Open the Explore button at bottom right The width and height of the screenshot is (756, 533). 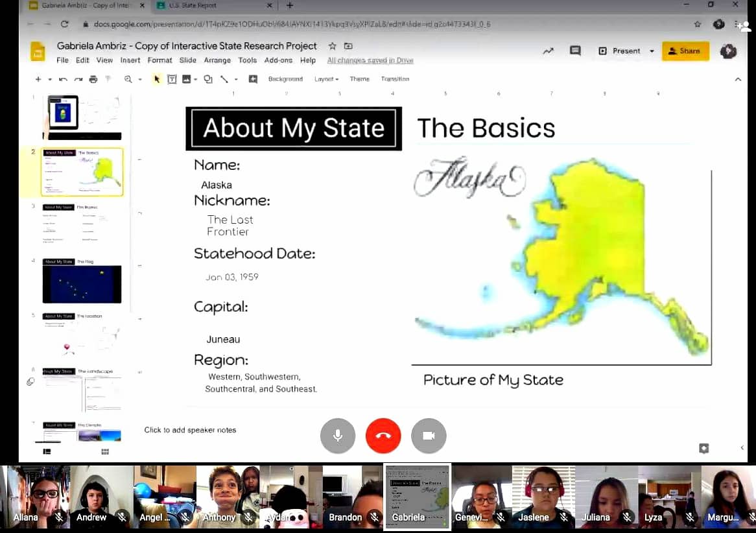(x=704, y=449)
